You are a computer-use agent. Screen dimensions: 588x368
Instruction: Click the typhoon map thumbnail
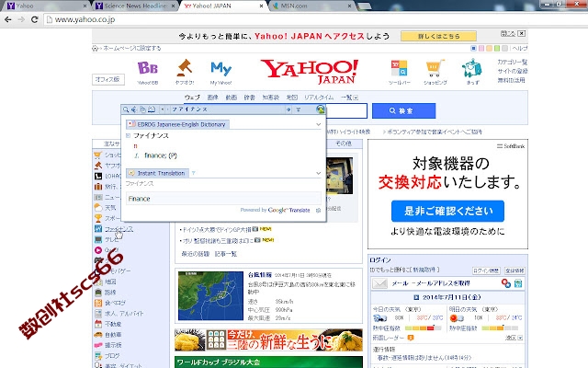point(210,296)
